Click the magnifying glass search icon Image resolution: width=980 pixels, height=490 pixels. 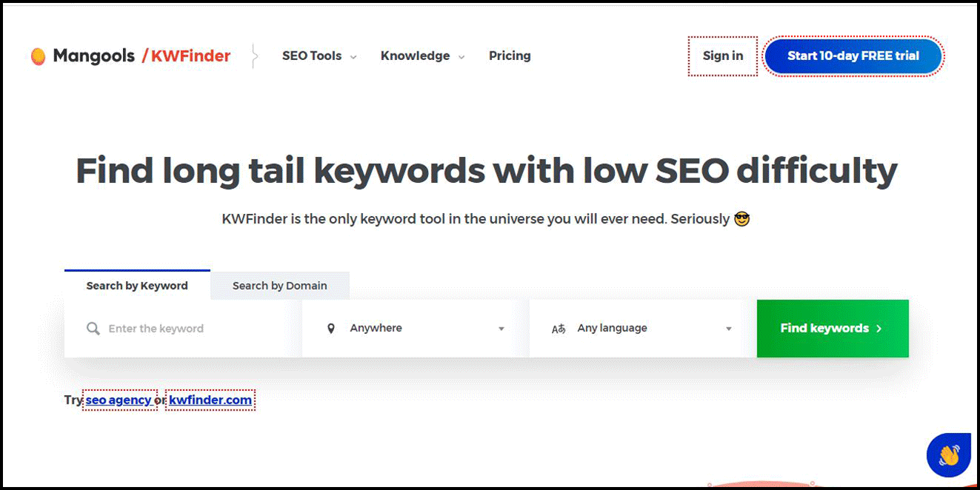93,329
